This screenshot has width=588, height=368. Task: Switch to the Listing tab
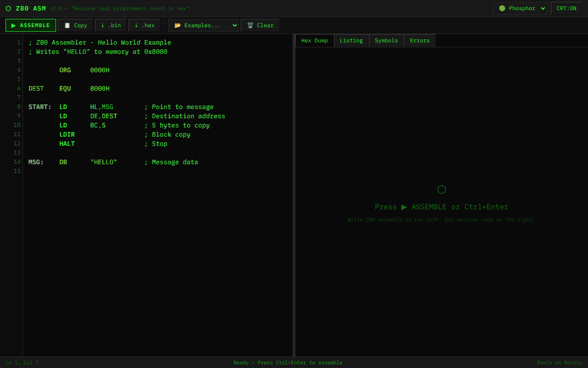pos(351,40)
